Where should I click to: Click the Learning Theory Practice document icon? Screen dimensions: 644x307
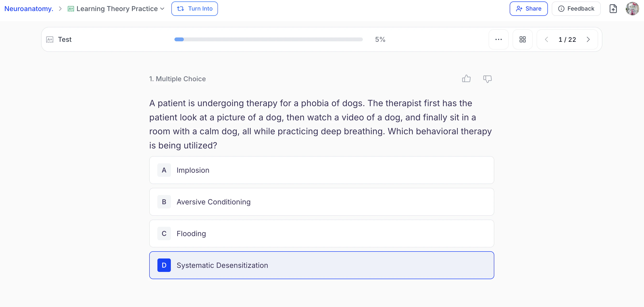coord(71,9)
